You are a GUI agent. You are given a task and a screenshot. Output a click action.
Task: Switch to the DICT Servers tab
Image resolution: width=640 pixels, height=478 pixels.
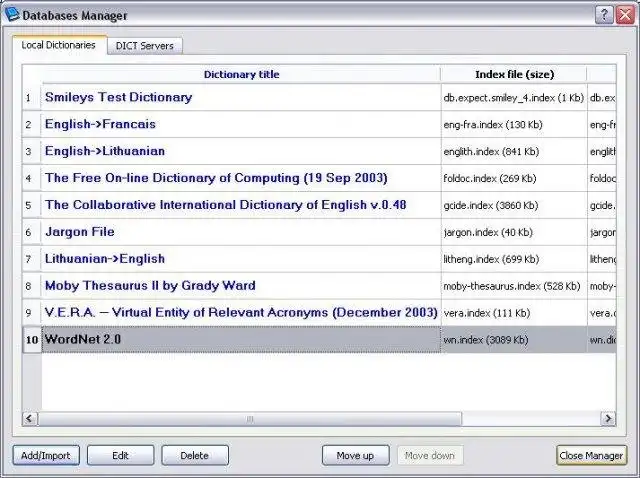click(145, 46)
